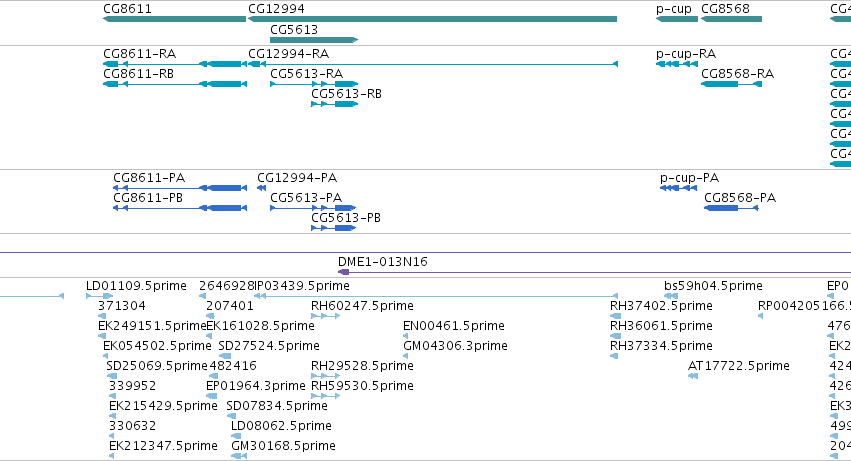
Task: Open EST RH29528.5prime
Action: 363,366
